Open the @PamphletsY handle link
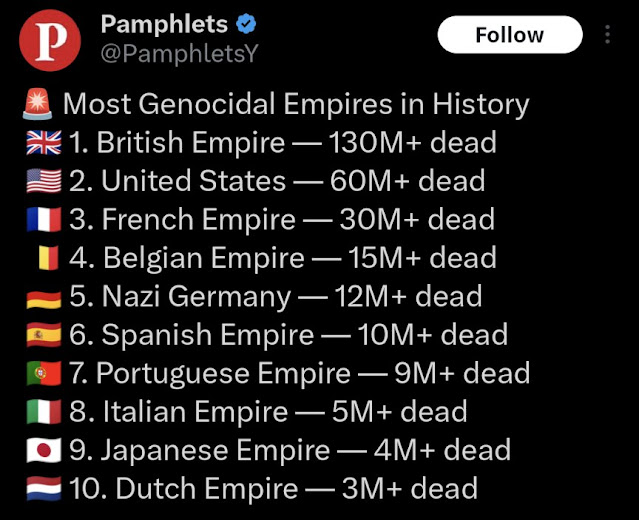 point(179,53)
